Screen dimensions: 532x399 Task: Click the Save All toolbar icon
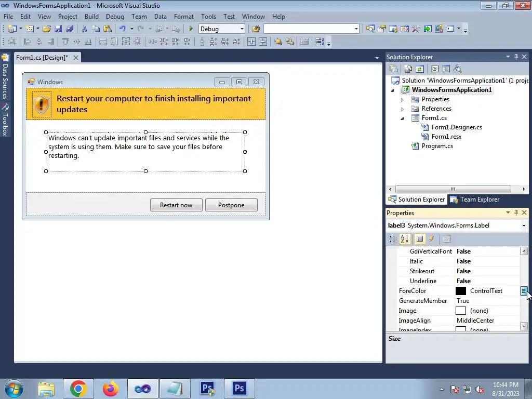(x=70, y=29)
